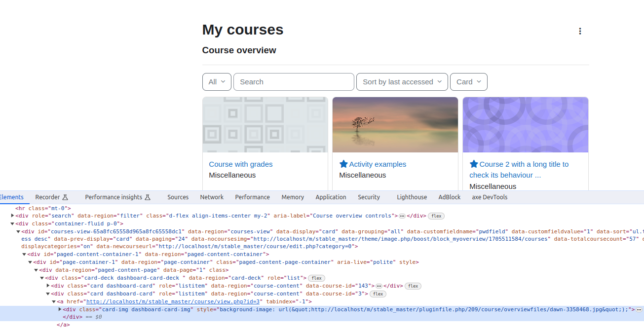Open the Activity examples course link
The width and height of the screenshot is (644, 330).
(x=378, y=164)
